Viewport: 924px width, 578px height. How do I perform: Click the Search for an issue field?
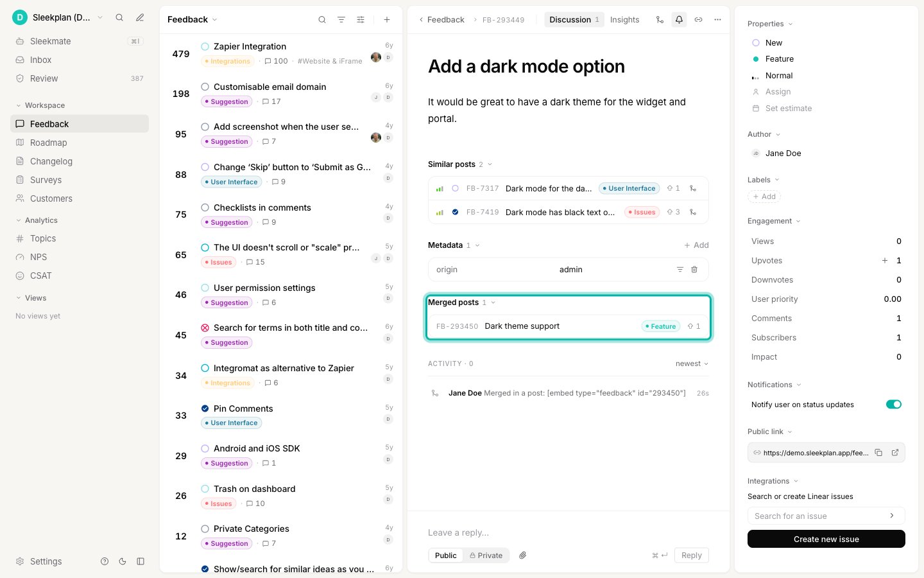(826, 516)
